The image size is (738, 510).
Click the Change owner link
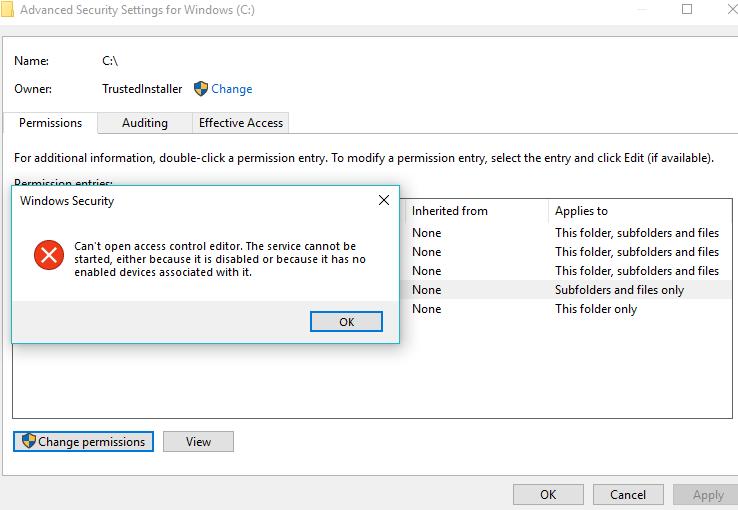[232, 89]
